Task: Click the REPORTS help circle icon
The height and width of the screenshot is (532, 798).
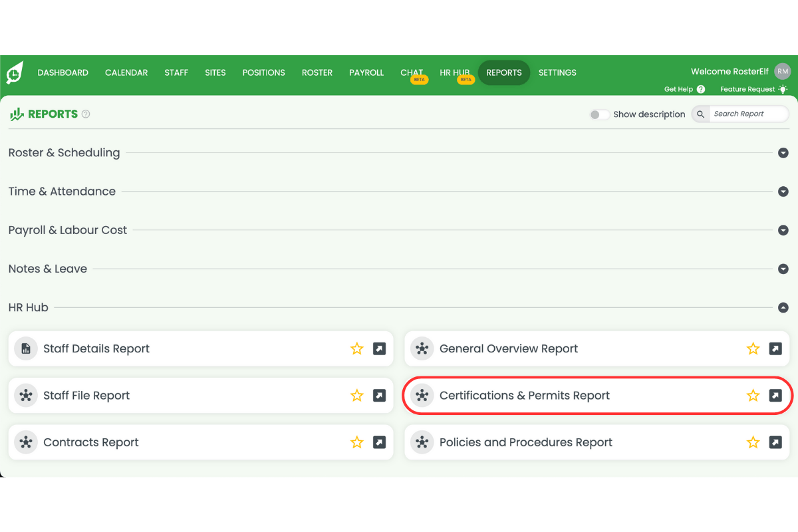Action: [85, 114]
